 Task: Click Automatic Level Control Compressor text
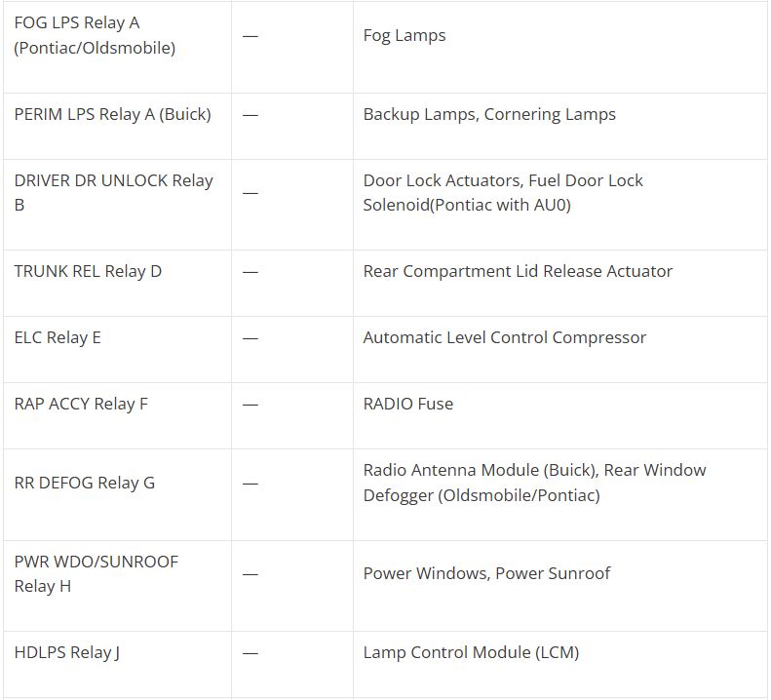click(x=505, y=337)
